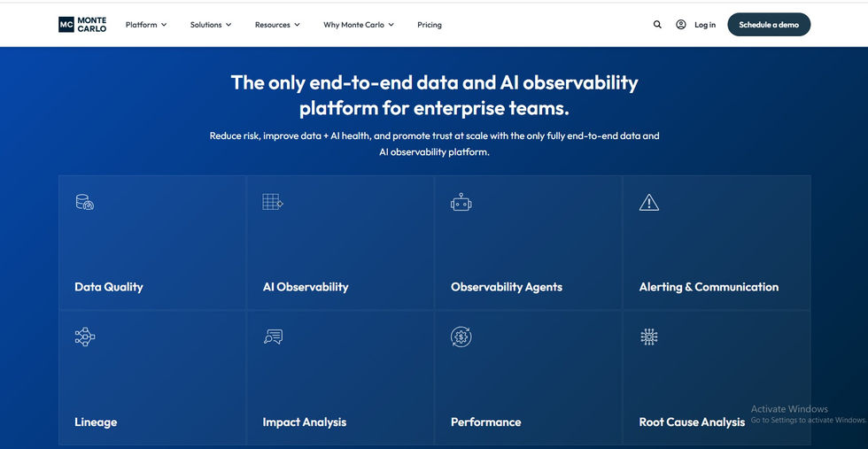Go to the Pricing page

point(430,25)
